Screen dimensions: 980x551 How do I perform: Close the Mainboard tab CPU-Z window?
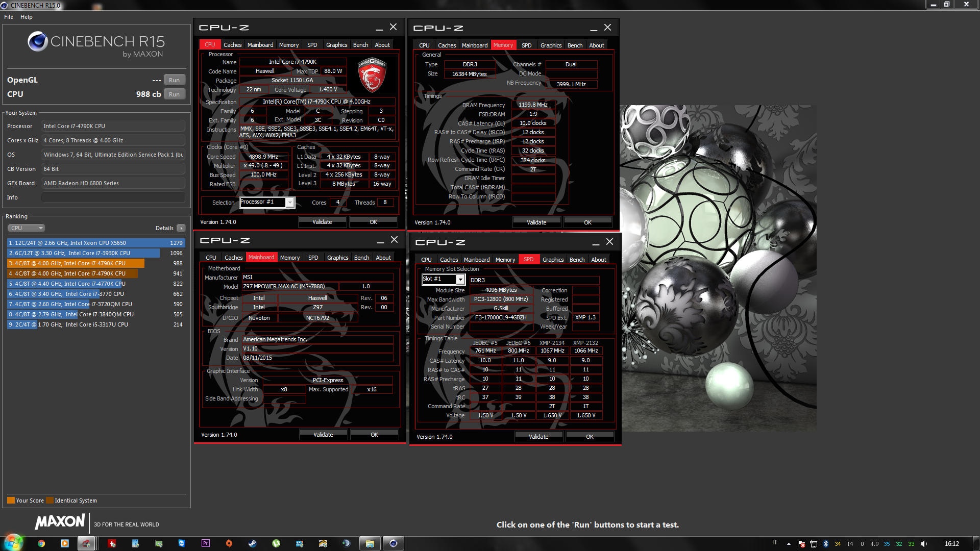tap(394, 240)
